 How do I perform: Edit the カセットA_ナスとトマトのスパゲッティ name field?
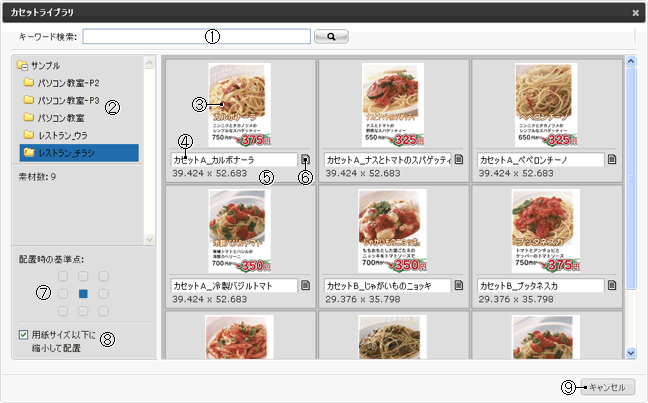388,160
